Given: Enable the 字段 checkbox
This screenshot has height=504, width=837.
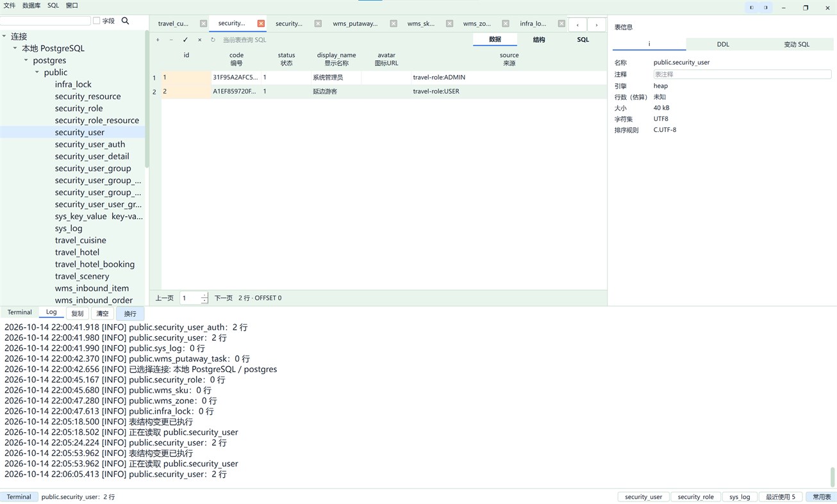Looking at the screenshot, I should pos(97,20).
